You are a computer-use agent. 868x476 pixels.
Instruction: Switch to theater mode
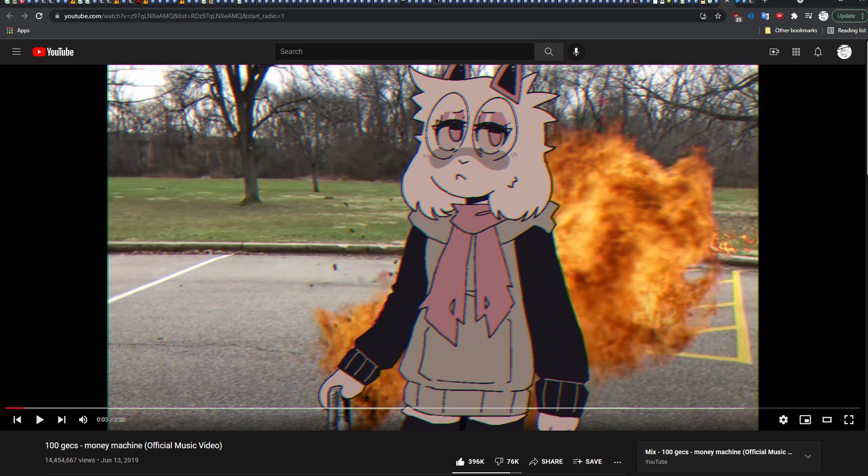827,420
